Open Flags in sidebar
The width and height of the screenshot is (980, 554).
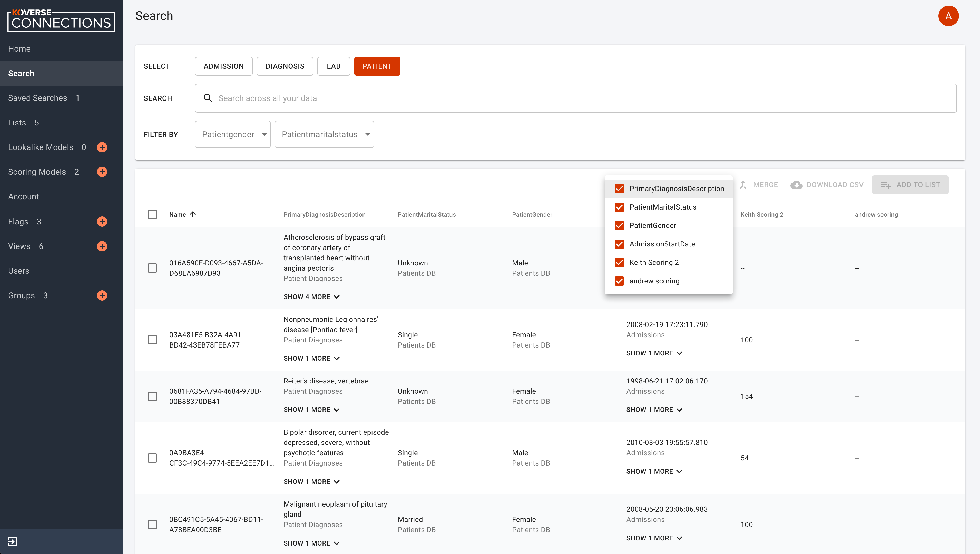(x=18, y=221)
